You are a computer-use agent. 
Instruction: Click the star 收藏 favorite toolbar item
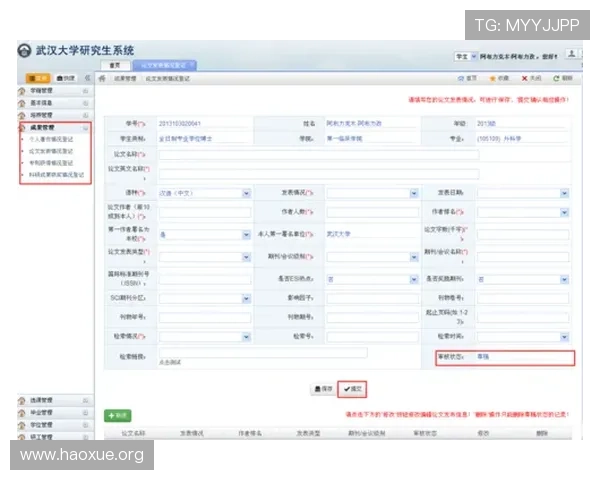point(499,78)
